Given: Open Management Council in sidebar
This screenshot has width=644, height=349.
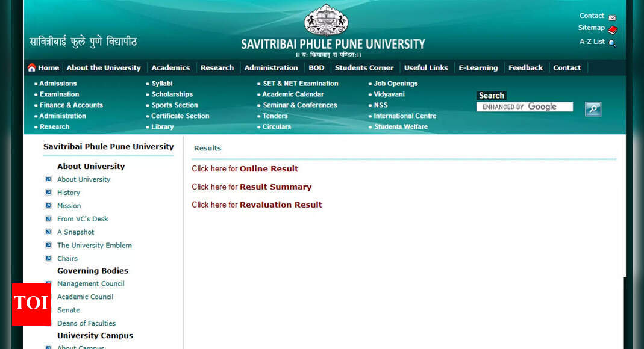Looking at the screenshot, I should (x=90, y=284).
